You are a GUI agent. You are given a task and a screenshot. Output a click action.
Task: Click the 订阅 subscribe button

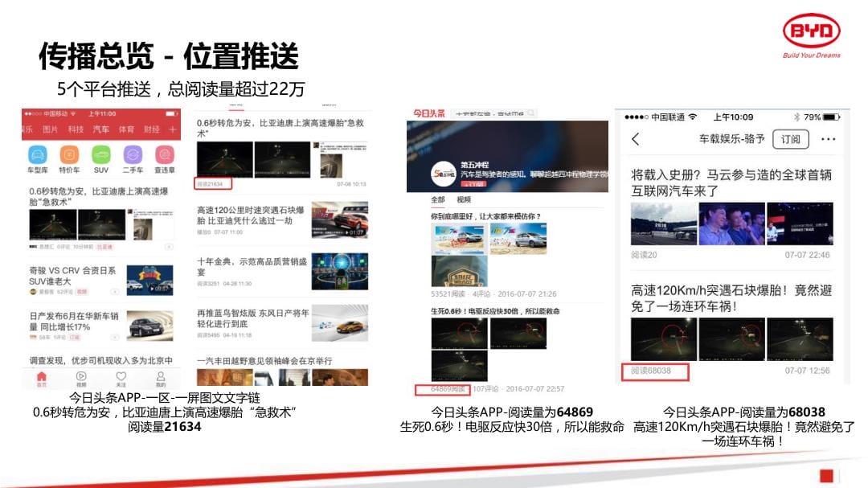tap(791, 139)
